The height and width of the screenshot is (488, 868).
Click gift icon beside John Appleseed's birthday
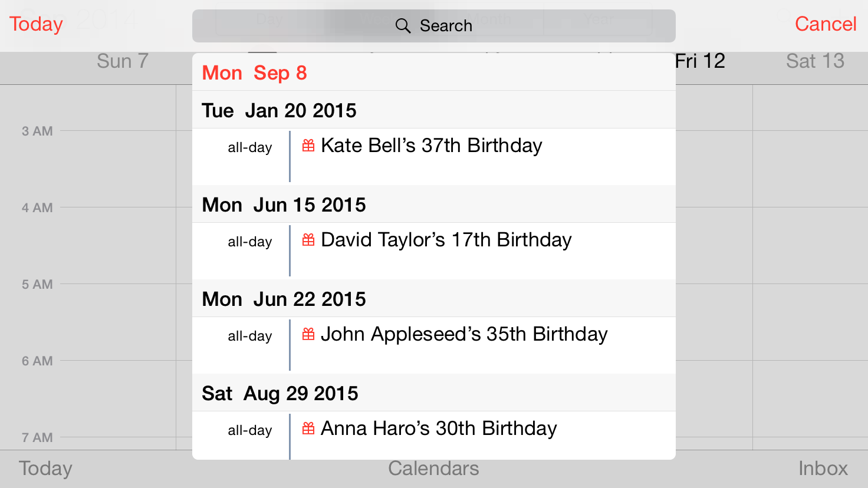click(x=308, y=334)
